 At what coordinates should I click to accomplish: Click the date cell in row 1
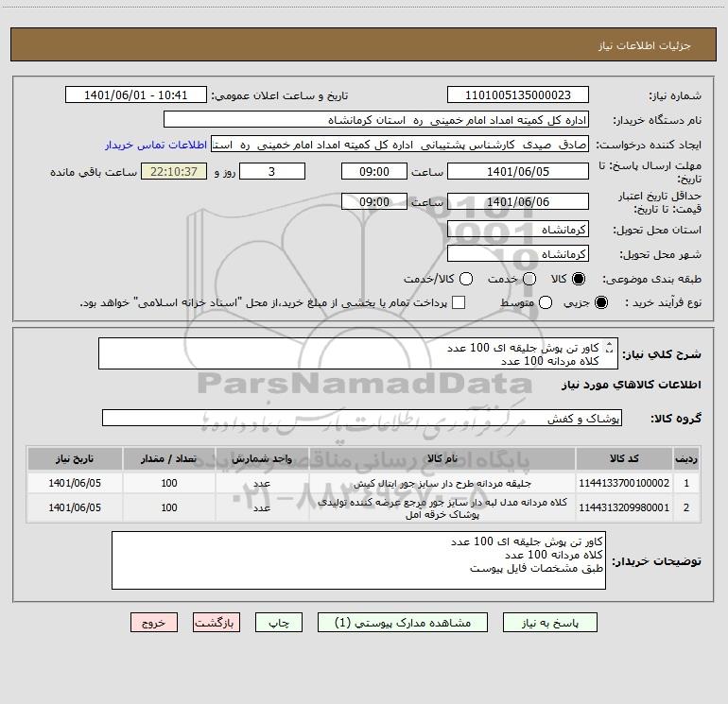[x=75, y=483]
